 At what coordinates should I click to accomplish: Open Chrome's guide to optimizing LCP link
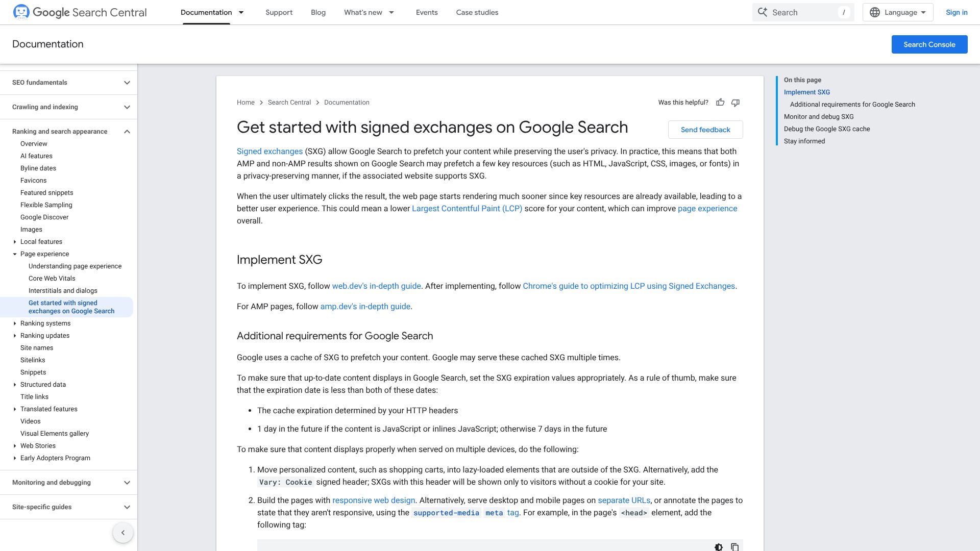click(629, 286)
